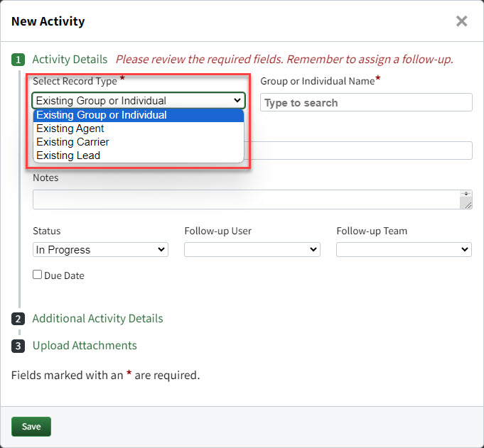This screenshot has height=448, width=484.
Task: Click the step 3 number badge
Action: pos(18,346)
